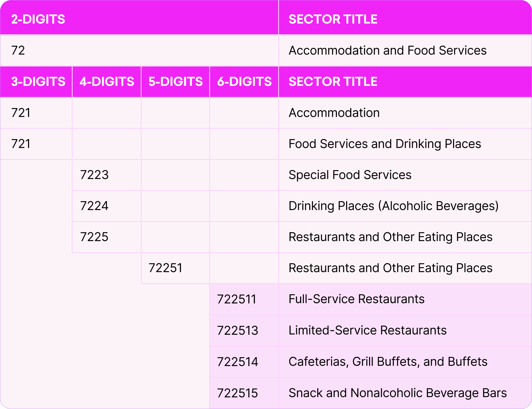Select five-digit code 72251
532x409 pixels.
point(165,268)
